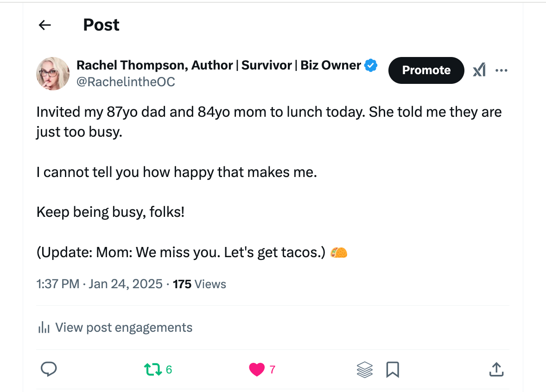
Task: Open Grok explain icon beside Promote
Action: click(480, 70)
